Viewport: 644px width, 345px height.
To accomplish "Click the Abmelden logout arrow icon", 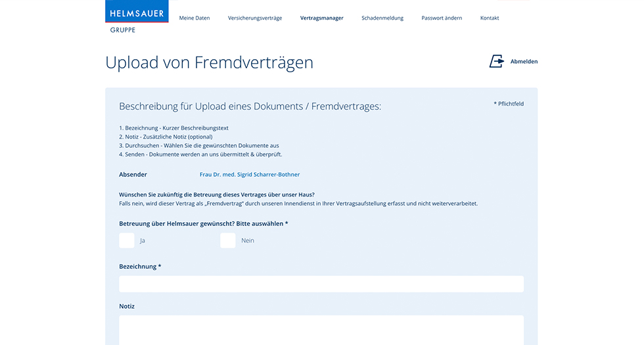I will pyautogui.click(x=497, y=61).
